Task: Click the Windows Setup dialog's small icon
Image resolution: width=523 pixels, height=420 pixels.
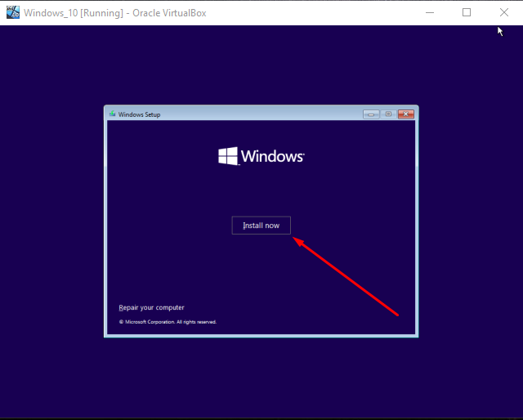Action: pos(112,114)
